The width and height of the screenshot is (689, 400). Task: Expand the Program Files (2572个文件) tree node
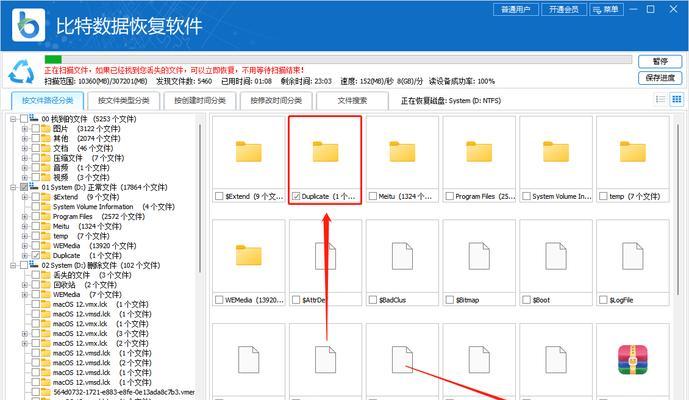click(x=25, y=216)
